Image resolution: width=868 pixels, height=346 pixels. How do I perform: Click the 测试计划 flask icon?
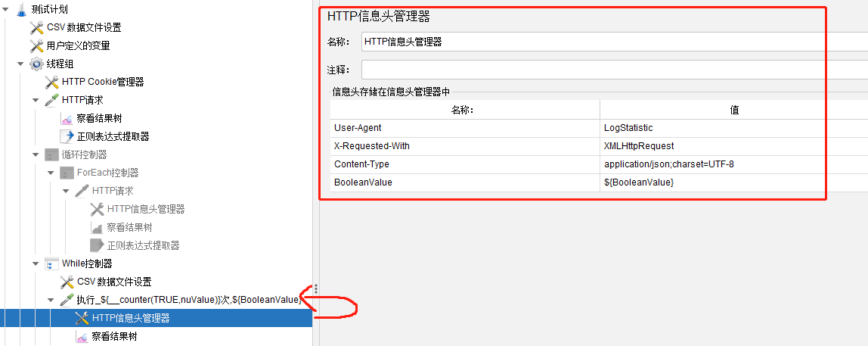pyautogui.click(x=22, y=9)
